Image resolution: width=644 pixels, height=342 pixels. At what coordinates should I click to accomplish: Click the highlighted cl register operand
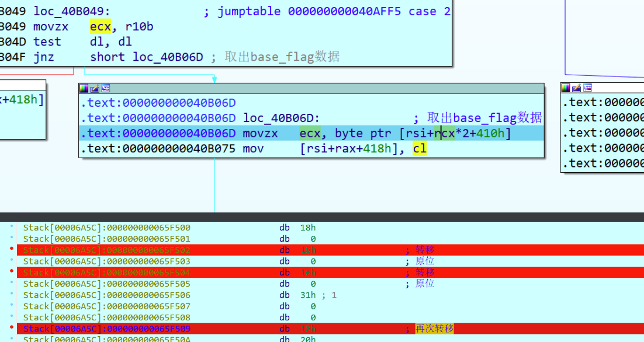pyautogui.click(x=419, y=149)
